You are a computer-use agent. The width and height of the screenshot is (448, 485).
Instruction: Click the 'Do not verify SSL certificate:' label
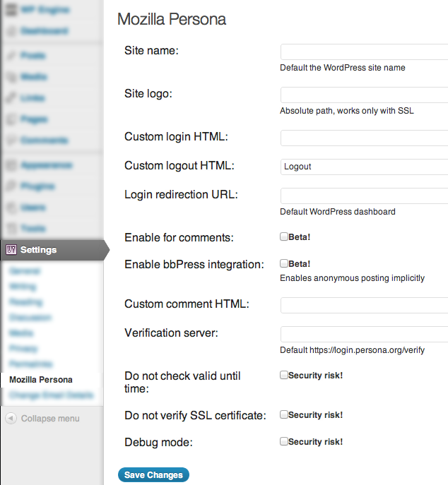tap(195, 415)
